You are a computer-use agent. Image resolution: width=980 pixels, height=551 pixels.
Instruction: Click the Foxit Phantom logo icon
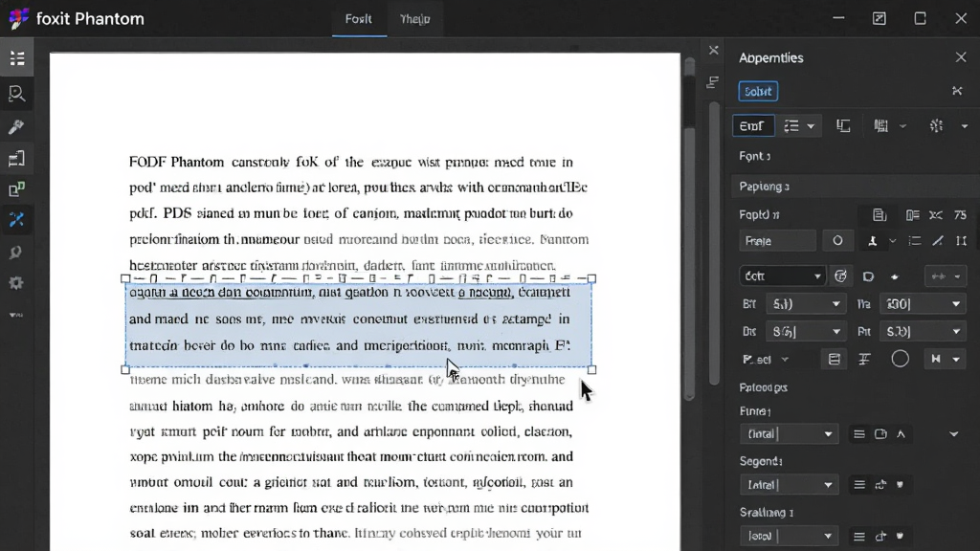pos(19,19)
